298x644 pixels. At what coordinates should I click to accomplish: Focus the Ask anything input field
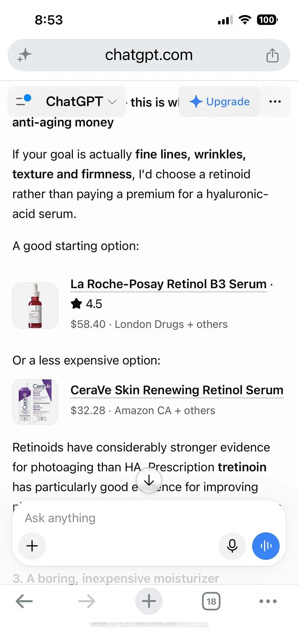[149, 518]
